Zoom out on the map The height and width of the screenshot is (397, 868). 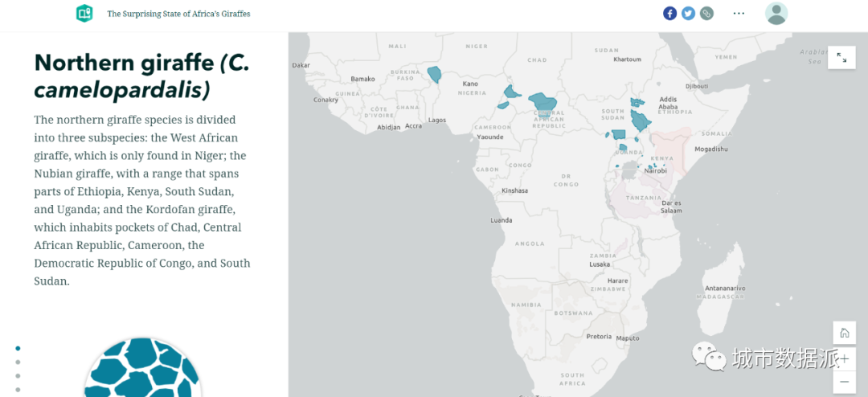pyautogui.click(x=844, y=382)
